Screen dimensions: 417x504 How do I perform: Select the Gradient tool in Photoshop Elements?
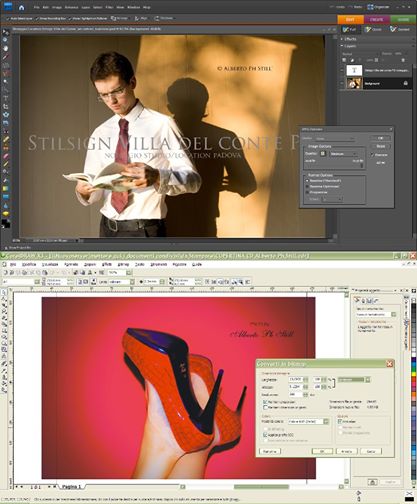click(x=6, y=189)
